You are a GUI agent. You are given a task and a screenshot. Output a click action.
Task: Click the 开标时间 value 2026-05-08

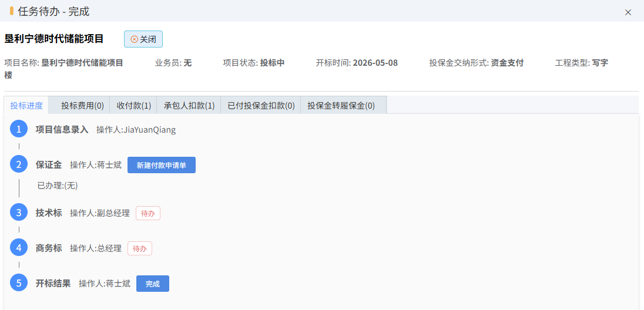coord(375,63)
